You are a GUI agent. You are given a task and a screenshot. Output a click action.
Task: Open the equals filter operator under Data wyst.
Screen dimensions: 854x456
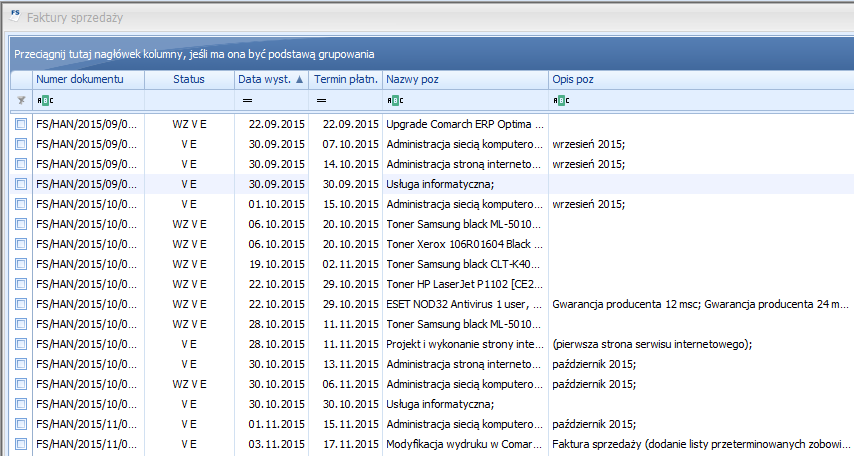click(247, 100)
